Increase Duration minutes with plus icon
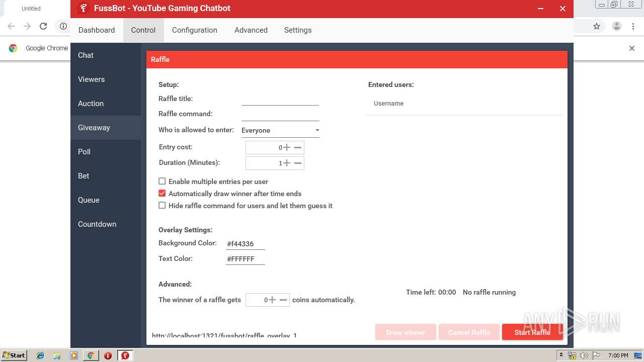This screenshot has height=362, width=644. [287, 163]
